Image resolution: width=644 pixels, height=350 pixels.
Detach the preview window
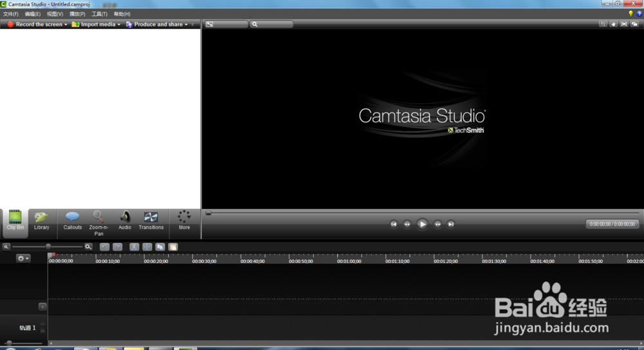tap(634, 24)
